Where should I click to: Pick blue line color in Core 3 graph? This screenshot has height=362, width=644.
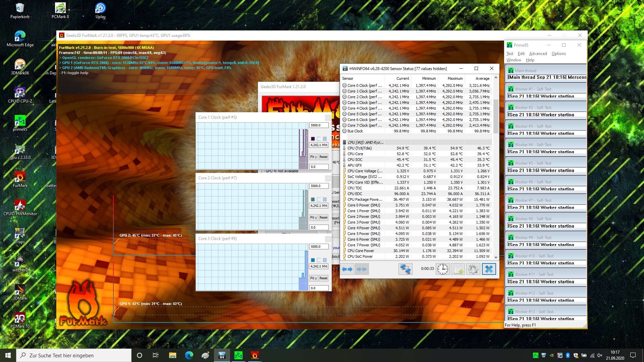click(313, 260)
